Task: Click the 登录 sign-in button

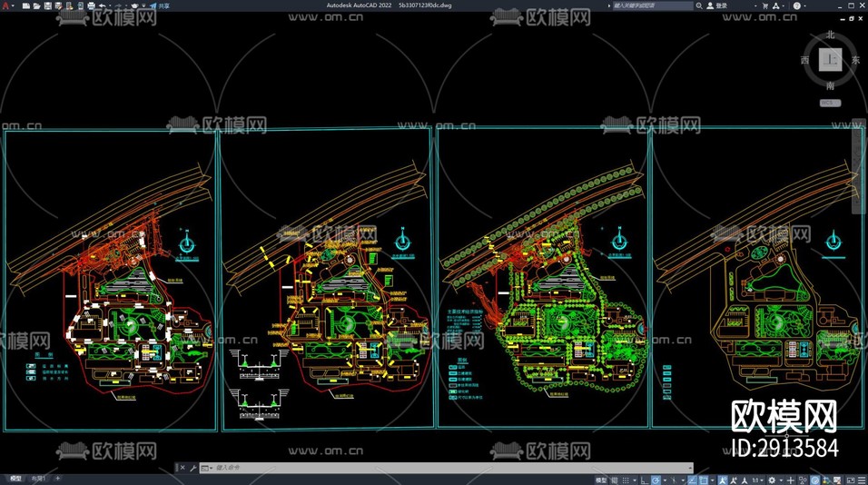Action: pyautogui.click(x=717, y=5)
